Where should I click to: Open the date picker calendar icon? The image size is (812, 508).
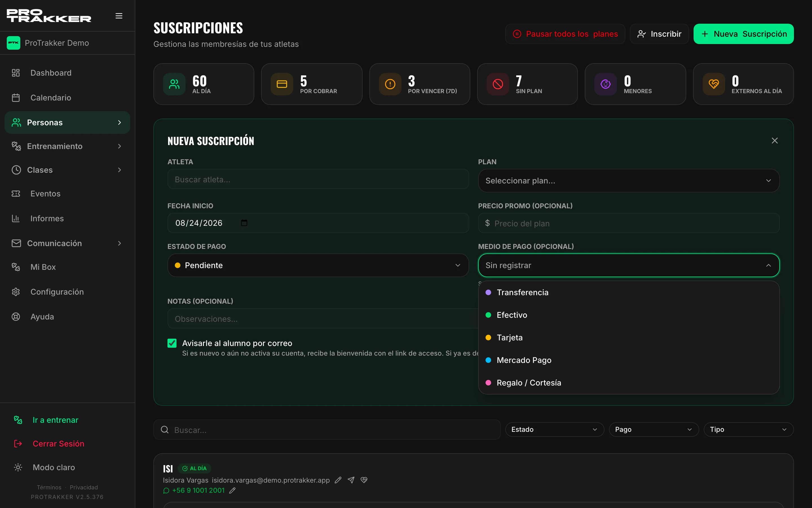pos(244,223)
